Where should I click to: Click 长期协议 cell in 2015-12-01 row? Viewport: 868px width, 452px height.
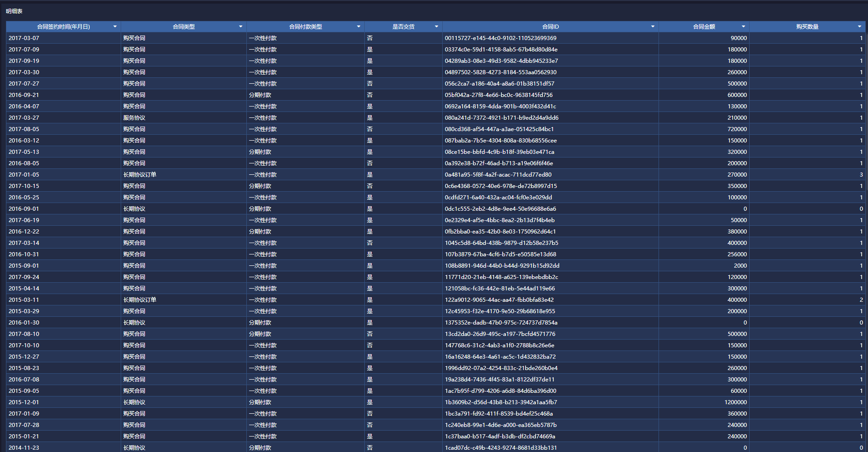(184, 402)
